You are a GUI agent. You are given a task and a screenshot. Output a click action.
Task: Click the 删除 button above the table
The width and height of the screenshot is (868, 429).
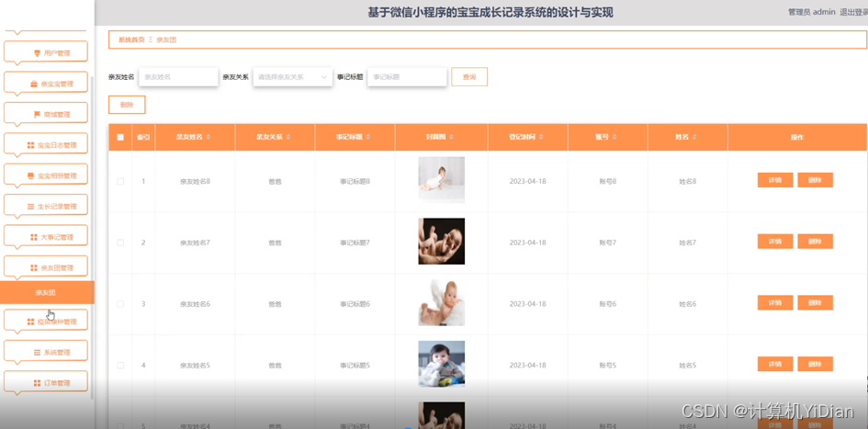click(127, 105)
